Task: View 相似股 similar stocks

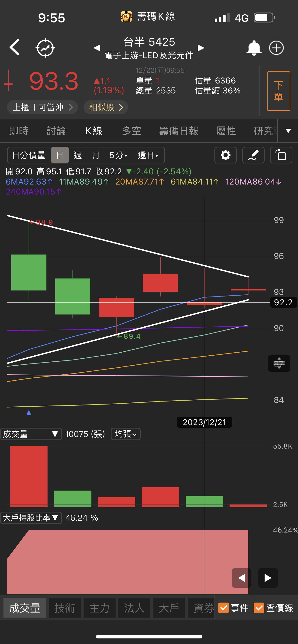Action: (x=106, y=107)
